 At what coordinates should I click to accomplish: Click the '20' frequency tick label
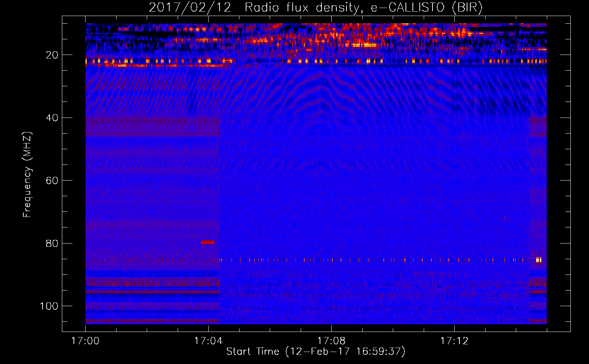click(52, 55)
